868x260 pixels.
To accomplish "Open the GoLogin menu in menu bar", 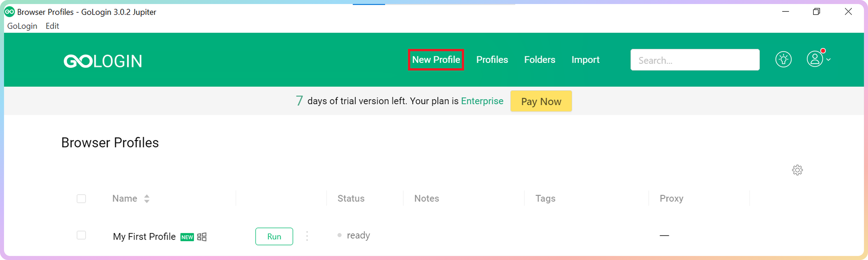I will tap(22, 26).
